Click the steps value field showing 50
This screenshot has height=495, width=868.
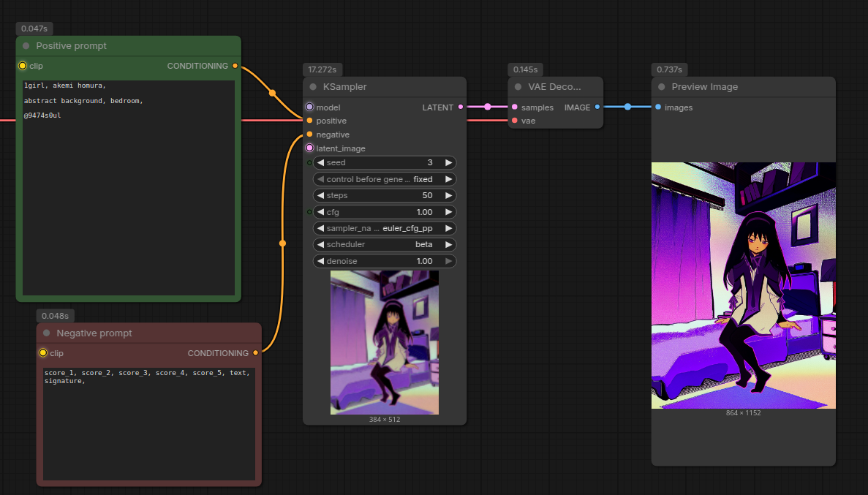pos(384,195)
